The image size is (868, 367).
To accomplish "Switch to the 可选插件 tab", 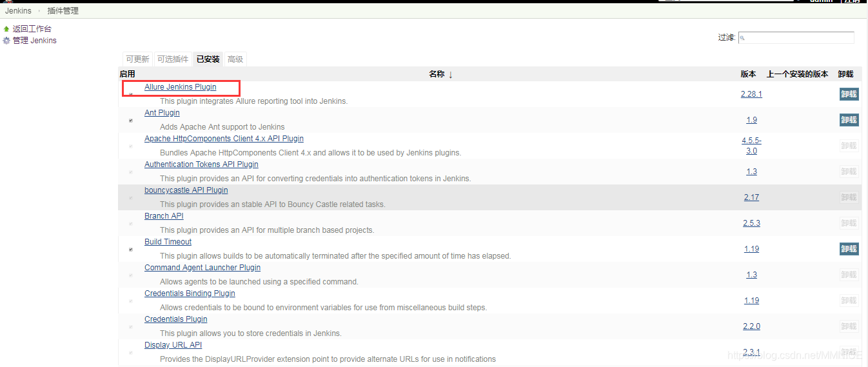I will click(173, 59).
